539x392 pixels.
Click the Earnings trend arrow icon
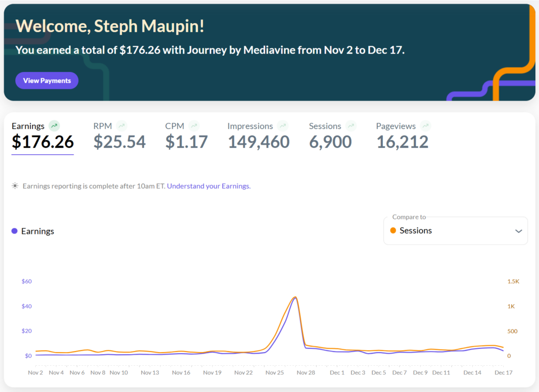point(54,126)
